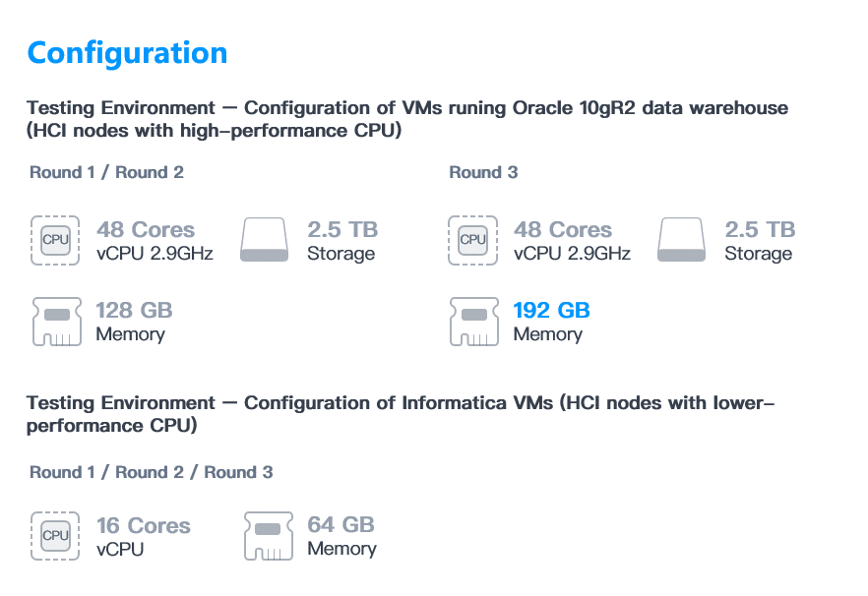Click the 2.5 TB Storage text under Round 3

pos(760,241)
